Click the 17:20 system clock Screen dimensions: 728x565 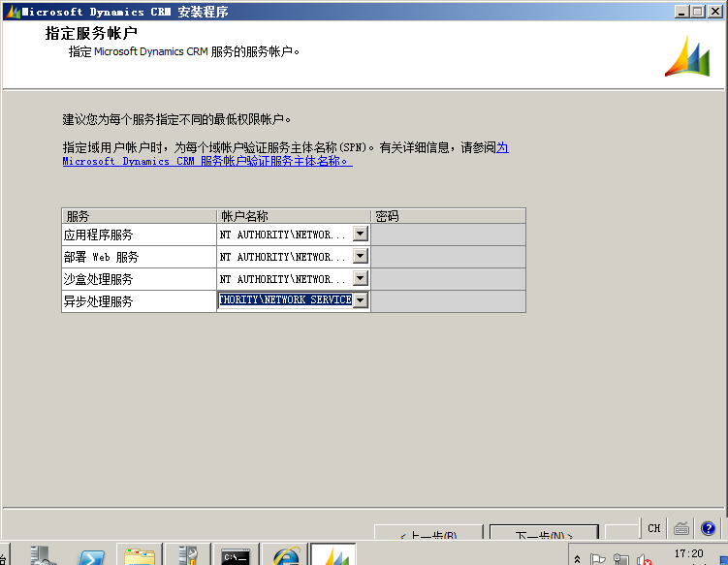[688, 554]
